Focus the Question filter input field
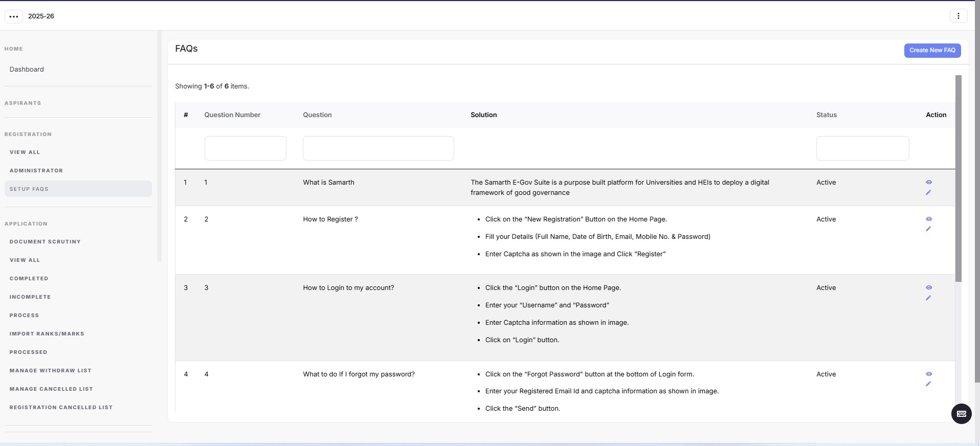The image size is (980, 446). pyautogui.click(x=378, y=148)
